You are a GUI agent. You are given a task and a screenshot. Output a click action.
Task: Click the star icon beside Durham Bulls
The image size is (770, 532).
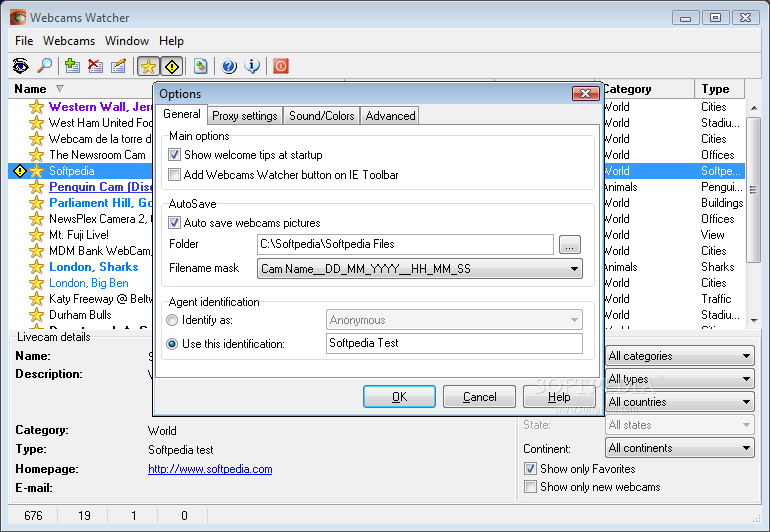[36, 315]
